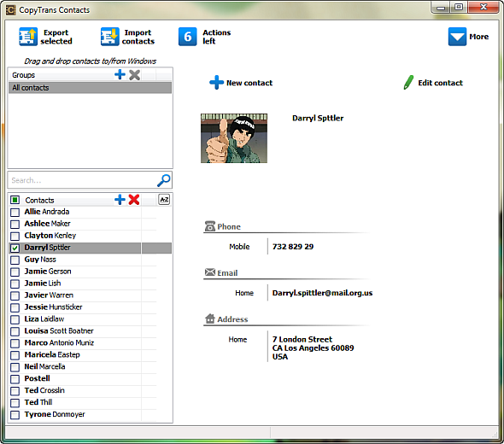Check the Clayton Kenley checkbox
Screen dimensions: 504x444
pos(15,237)
